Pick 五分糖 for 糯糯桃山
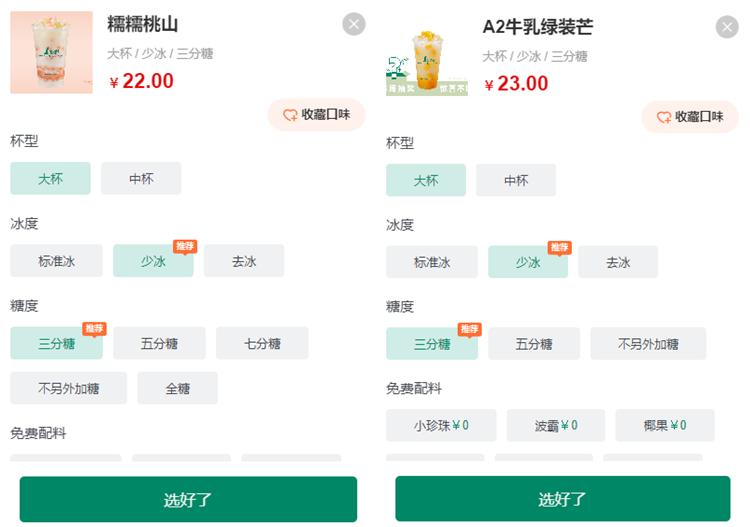The width and height of the screenshot is (750, 527). (x=159, y=343)
